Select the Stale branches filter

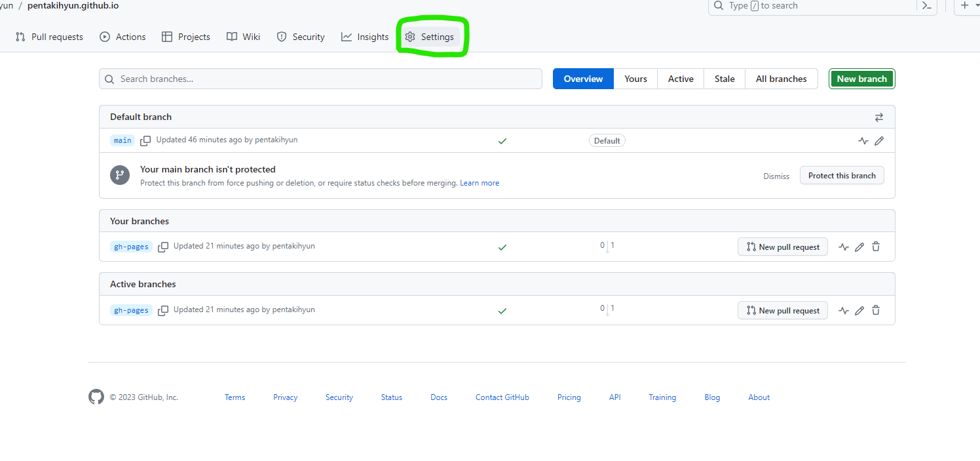pyautogui.click(x=725, y=79)
